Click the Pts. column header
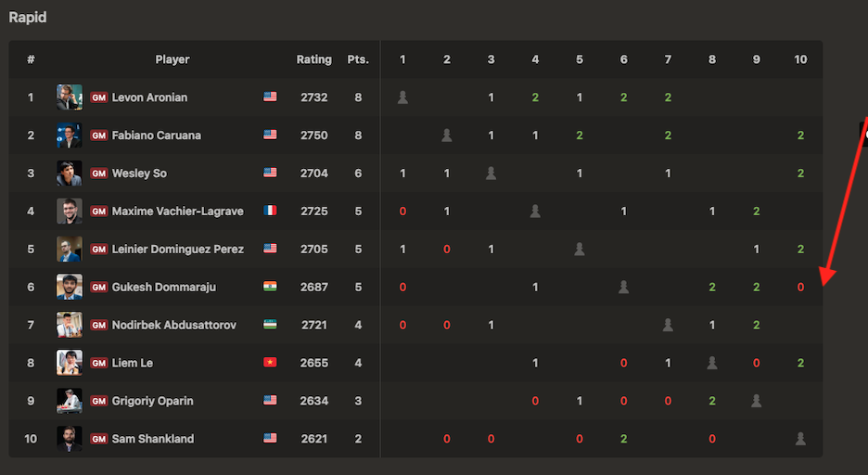The height and width of the screenshot is (475, 868). click(x=358, y=59)
